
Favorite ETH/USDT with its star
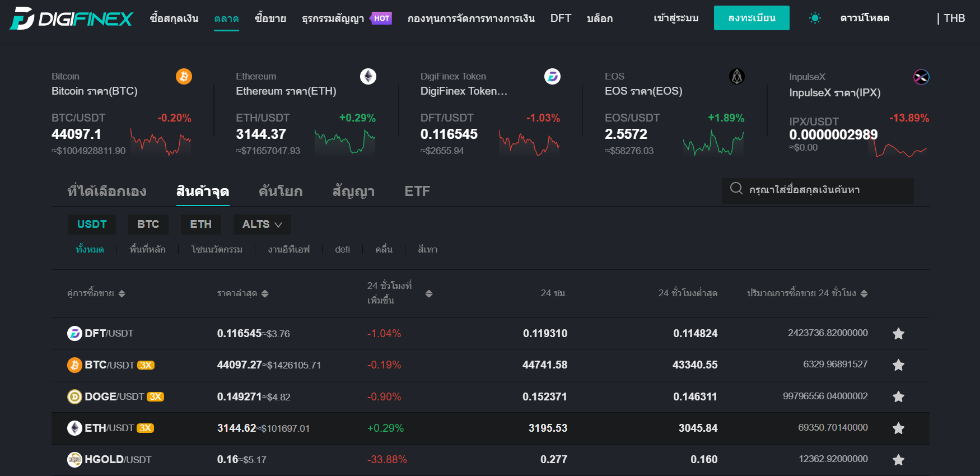898,428
